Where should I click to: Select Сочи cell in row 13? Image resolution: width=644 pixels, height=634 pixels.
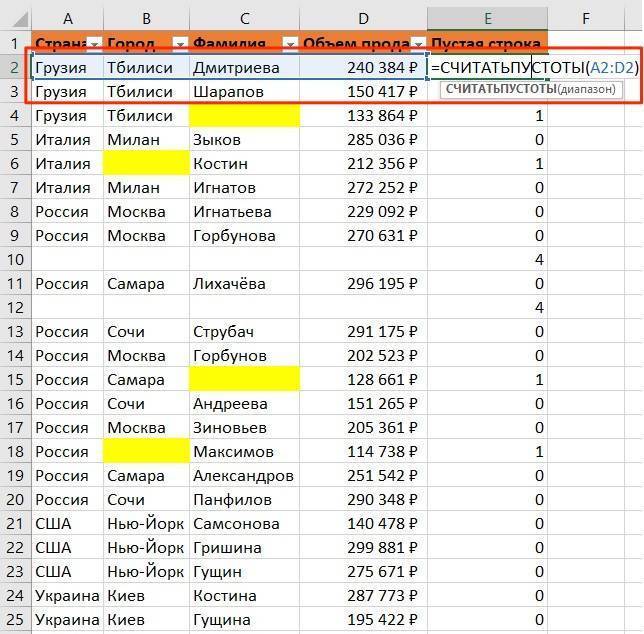point(147,331)
